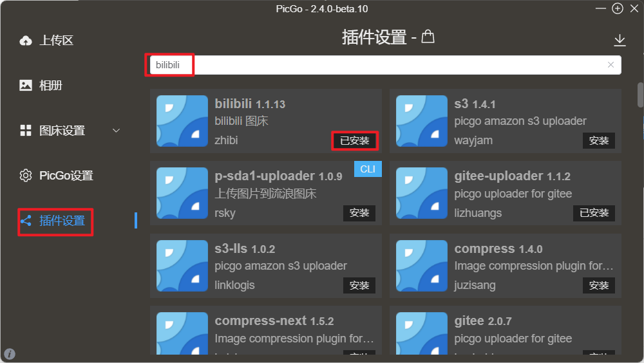Screen dimensions: 644x363
Task: Click the plugin search input field
Action: 385,65
